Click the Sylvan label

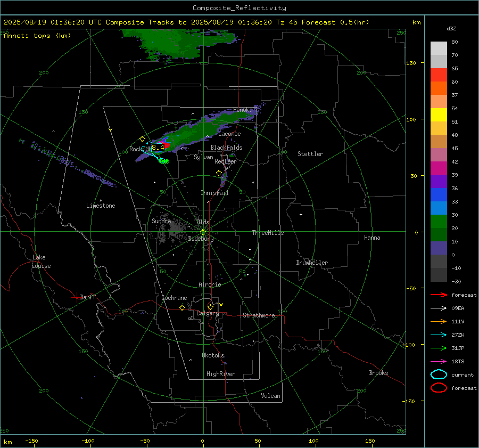click(x=203, y=157)
